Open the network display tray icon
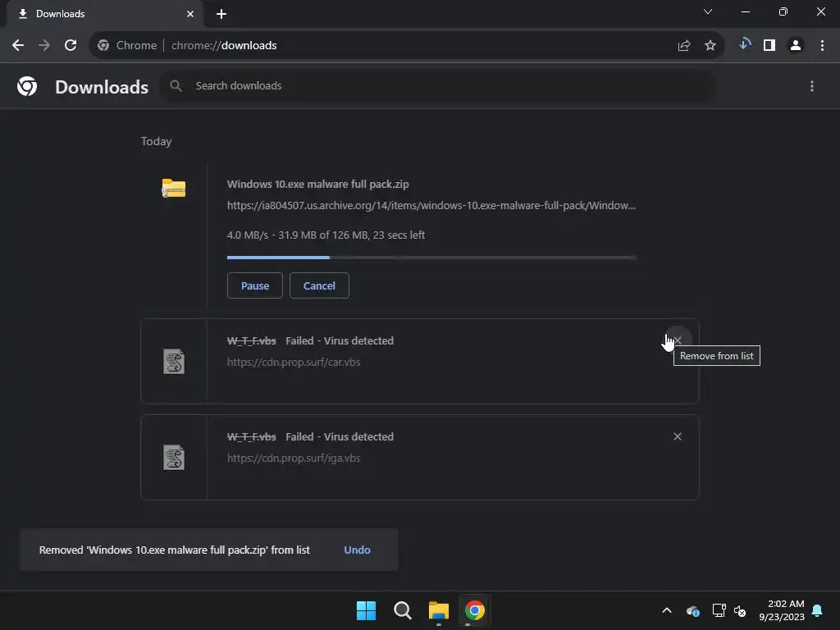This screenshot has width=840, height=630. tap(719, 610)
